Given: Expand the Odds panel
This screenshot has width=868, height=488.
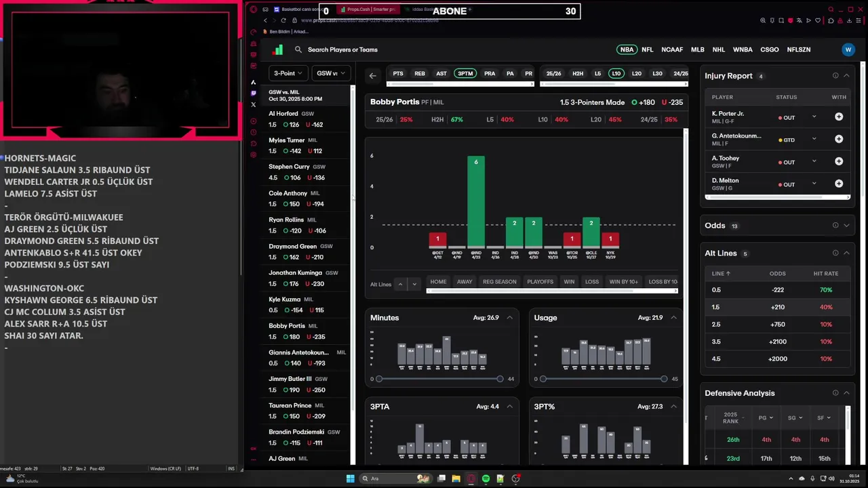Looking at the screenshot, I should click(846, 226).
